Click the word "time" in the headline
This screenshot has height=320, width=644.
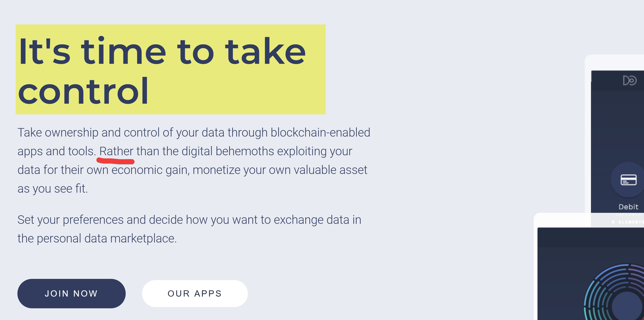123,51
